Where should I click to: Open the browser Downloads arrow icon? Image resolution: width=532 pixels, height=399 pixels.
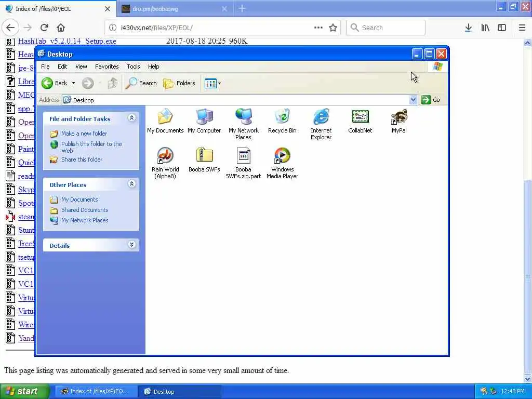click(468, 28)
